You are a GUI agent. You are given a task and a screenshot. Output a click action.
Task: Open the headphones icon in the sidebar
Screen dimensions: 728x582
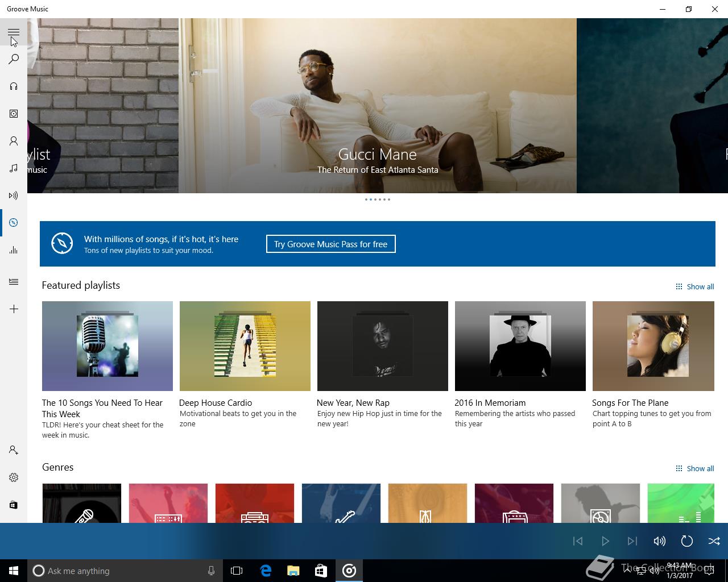pos(14,86)
